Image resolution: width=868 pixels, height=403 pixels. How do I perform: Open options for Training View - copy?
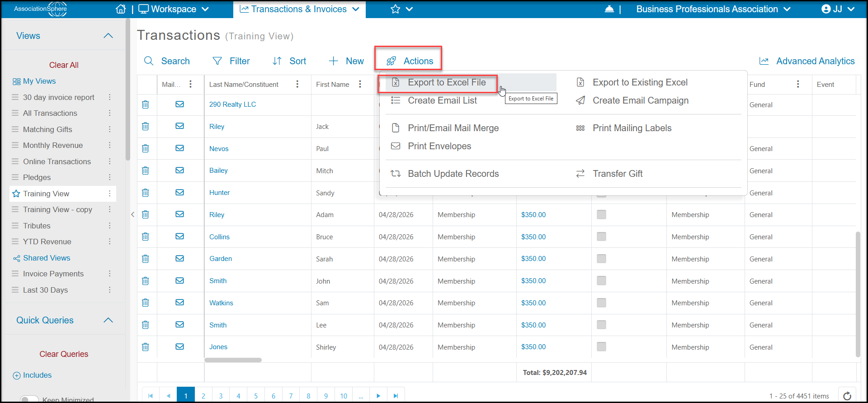tap(109, 209)
